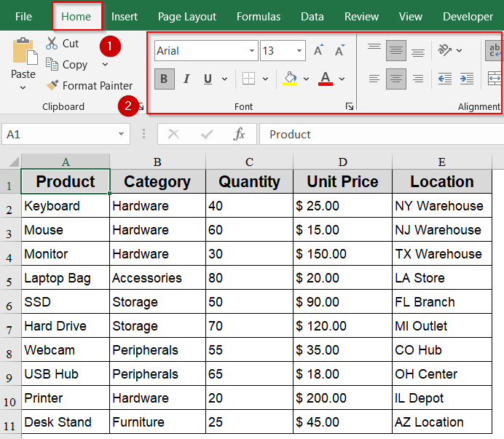Select row 11 header

point(10,422)
